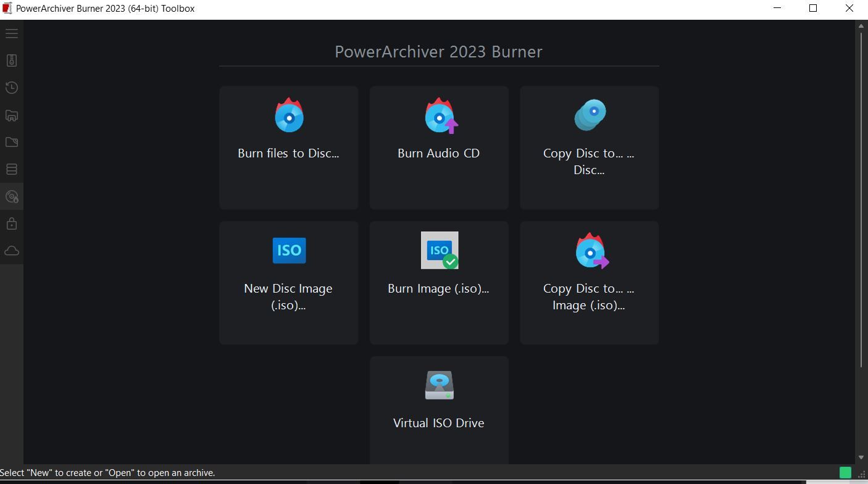Open the plain folder sidebar icon
This screenshot has width=868, height=484.
tap(12, 142)
